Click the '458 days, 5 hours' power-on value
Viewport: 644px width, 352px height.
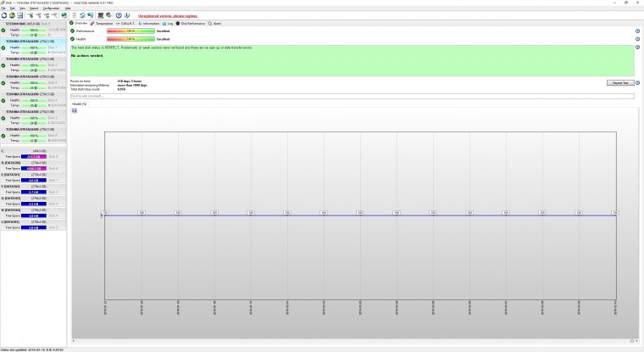click(130, 81)
